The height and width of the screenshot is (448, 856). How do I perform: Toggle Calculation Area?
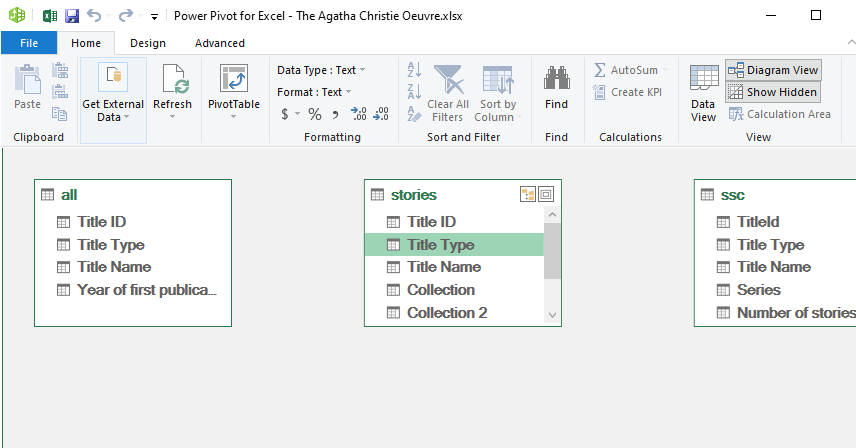780,114
